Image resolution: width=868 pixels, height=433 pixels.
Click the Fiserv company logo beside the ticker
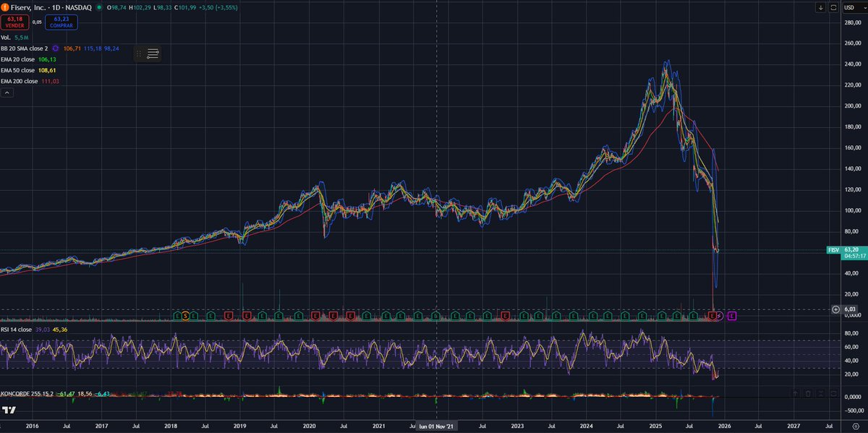click(x=6, y=7)
